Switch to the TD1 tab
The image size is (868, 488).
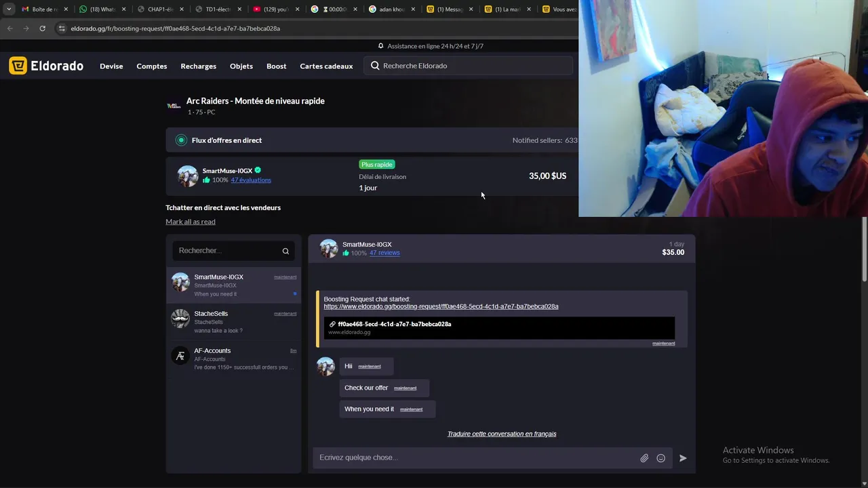pos(214,9)
